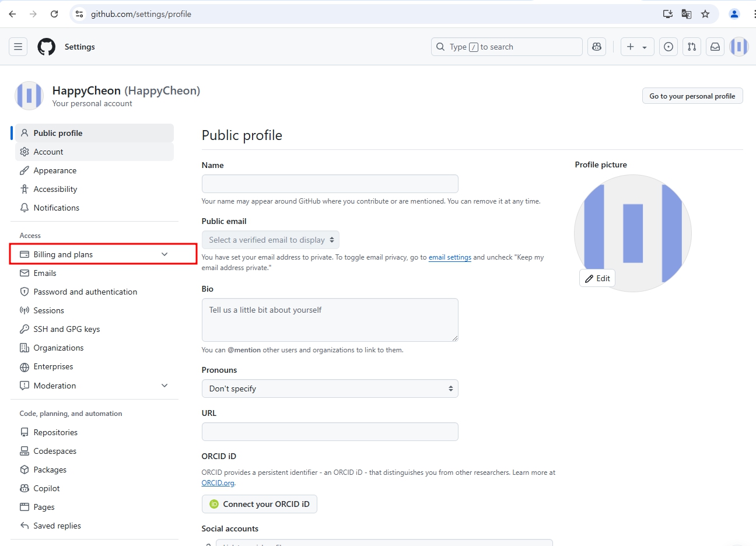Select Public profile in sidebar
This screenshot has height=546, width=756.
[x=94, y=133]
